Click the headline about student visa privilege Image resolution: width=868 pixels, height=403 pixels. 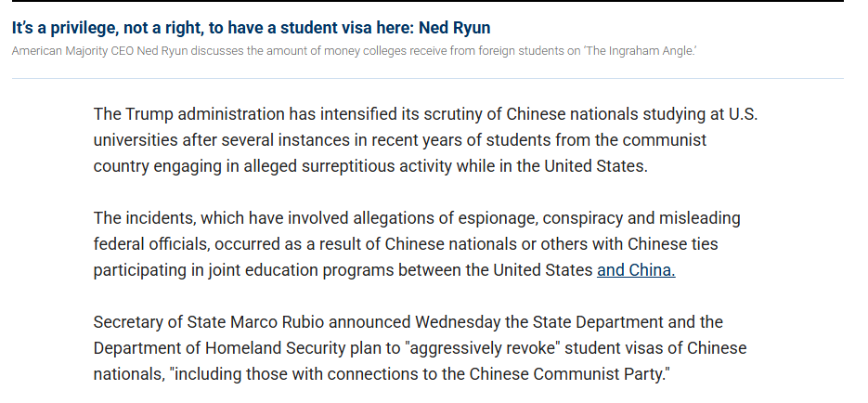(249, 27)
